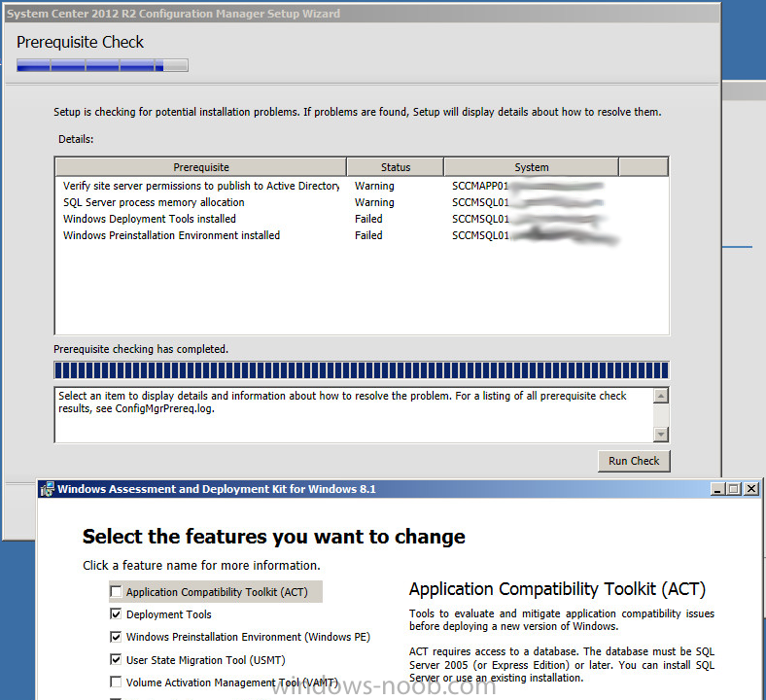766x700 pixels.
Task: Click the prerequisite checking completed progress bar
Action: coord(362,370)
